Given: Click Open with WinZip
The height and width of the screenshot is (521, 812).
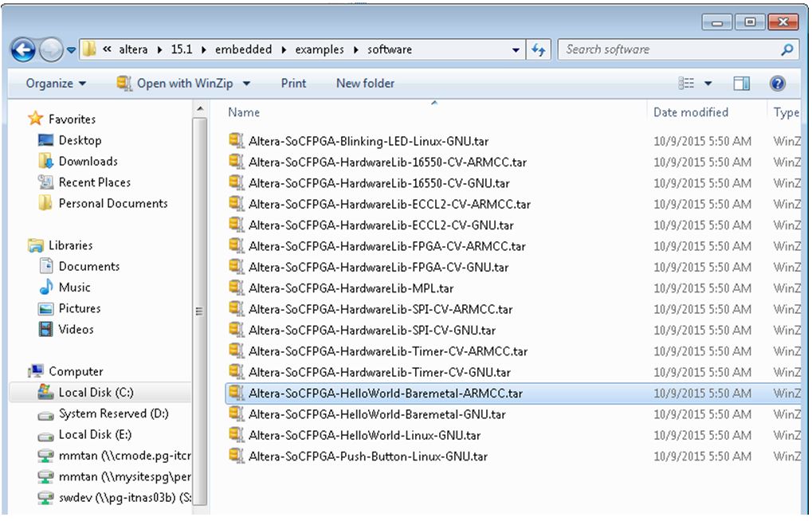Looking at the screenshot, I should pyautogui.click(x=175, y=84).
